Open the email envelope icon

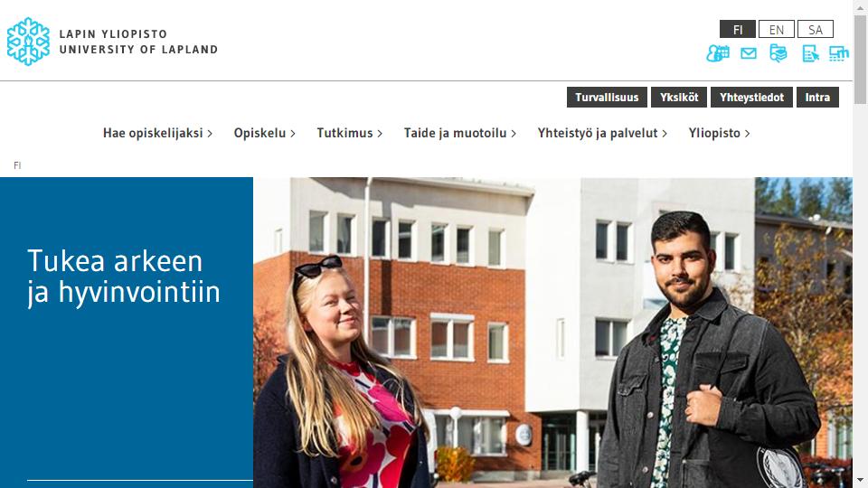click(x=749, y=53)
